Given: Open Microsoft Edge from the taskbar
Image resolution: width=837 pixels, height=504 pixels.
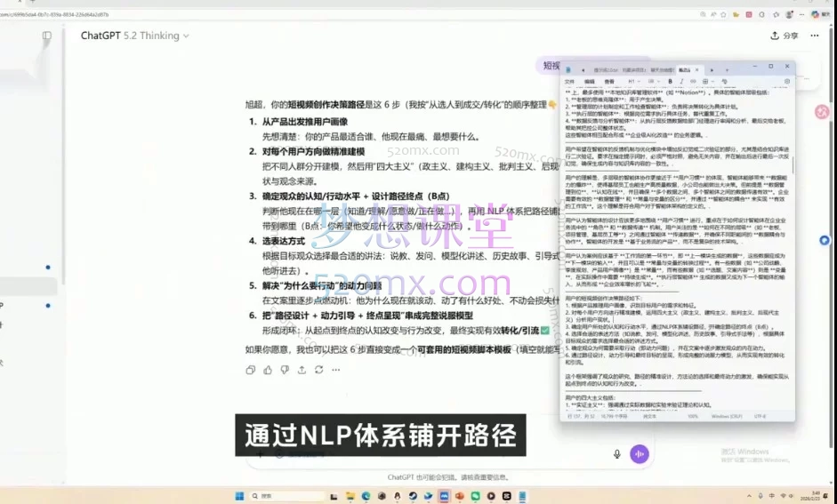Looking at the screenshot, I should (366, 496).
